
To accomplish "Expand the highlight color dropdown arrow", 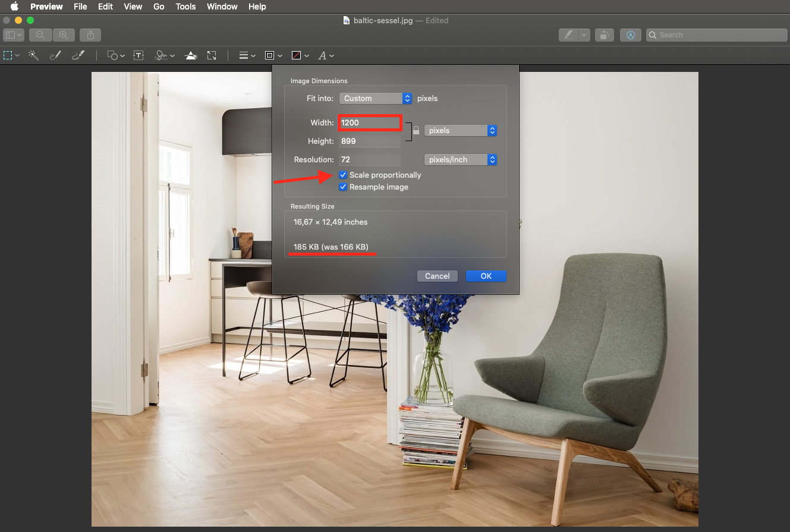I will pos(584,35).
